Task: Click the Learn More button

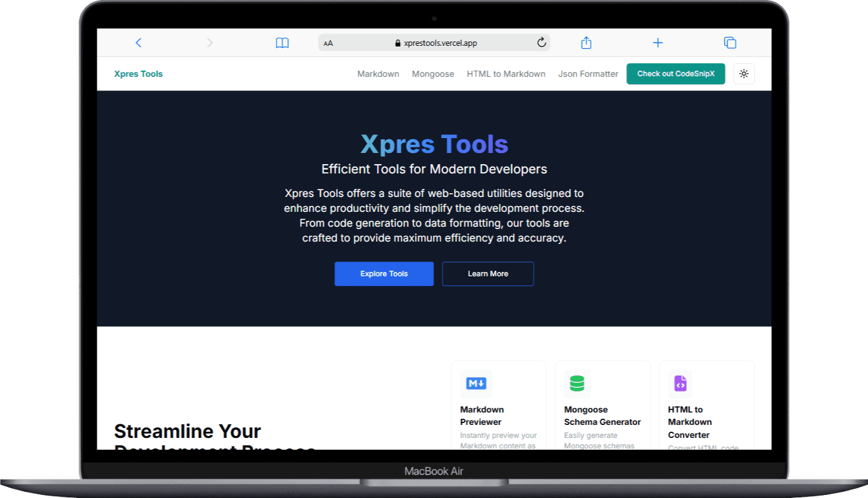Action: pos(488,274)
